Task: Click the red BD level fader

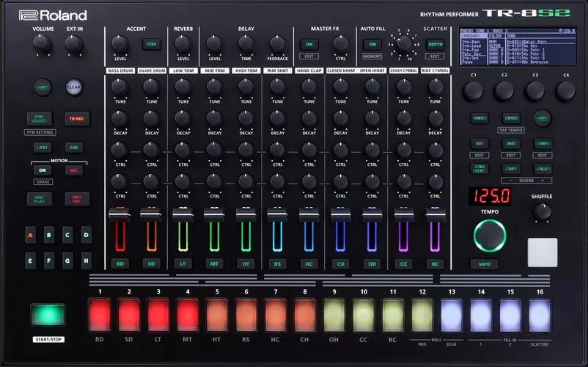Action: (x=120, y=214)
